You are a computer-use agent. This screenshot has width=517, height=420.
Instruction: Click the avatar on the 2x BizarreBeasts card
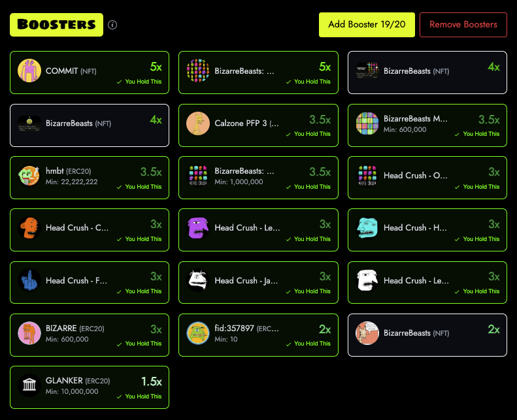pos(367,333)
